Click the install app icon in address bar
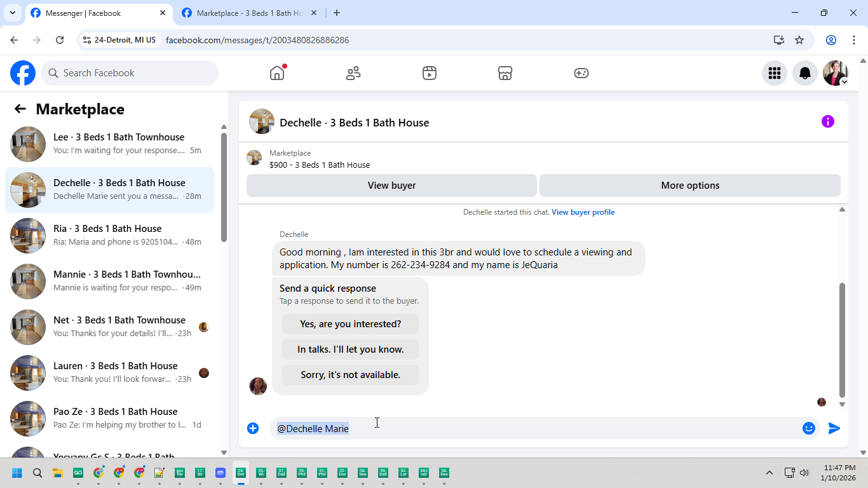This screenshot has height=488, width=868. coord(779,40)
